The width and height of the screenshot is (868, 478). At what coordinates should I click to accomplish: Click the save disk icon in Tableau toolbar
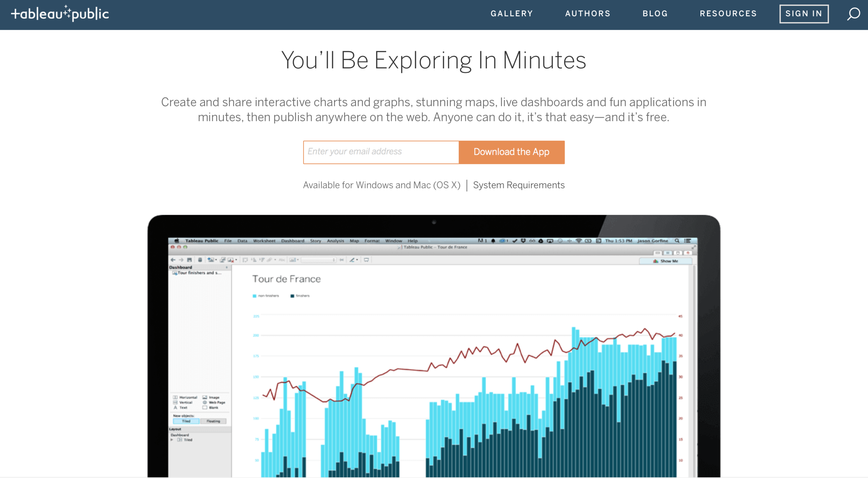coord(189,260)
